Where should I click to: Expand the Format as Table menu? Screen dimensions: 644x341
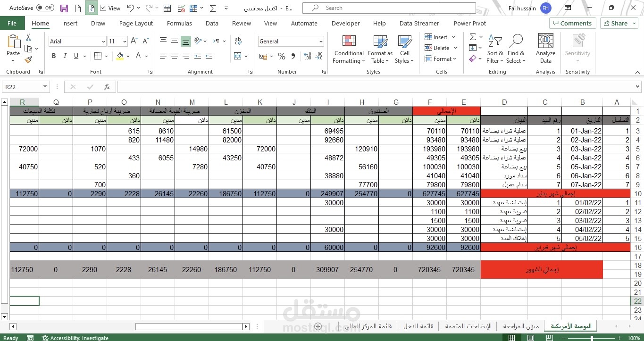pos(380,49)
